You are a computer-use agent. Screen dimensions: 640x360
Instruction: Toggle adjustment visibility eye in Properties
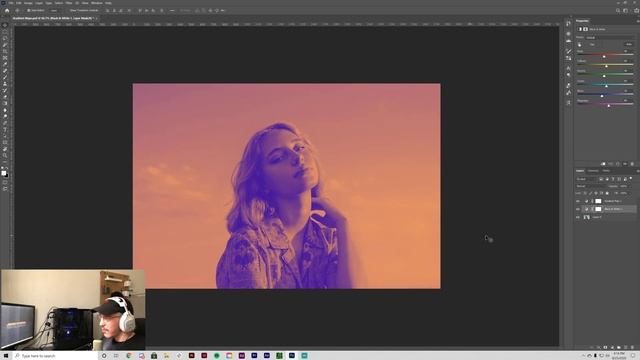coord(625,164)
